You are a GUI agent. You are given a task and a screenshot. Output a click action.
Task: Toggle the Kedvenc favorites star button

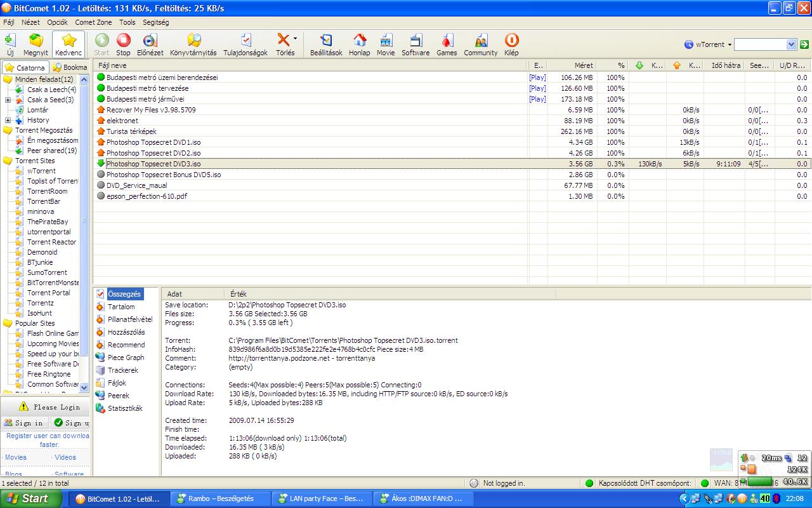(69, 44)
